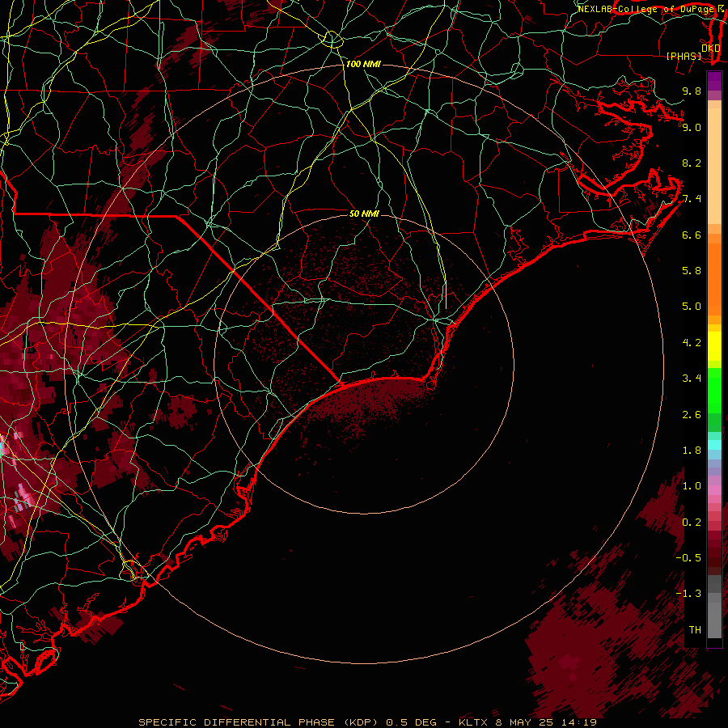728x728 pixels.
Task: Click the 4.2 scale label
Action: 692,343
